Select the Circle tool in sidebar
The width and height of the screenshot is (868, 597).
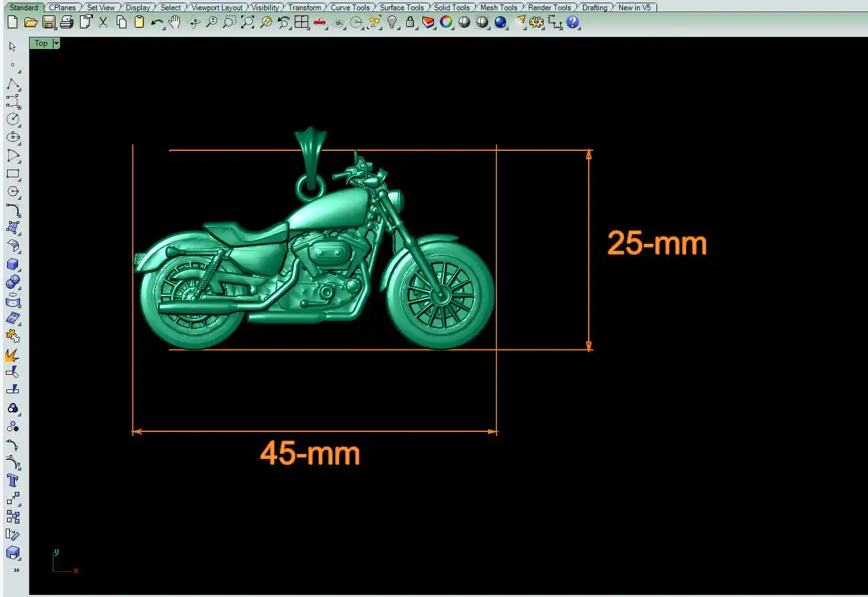coord(13,119)
